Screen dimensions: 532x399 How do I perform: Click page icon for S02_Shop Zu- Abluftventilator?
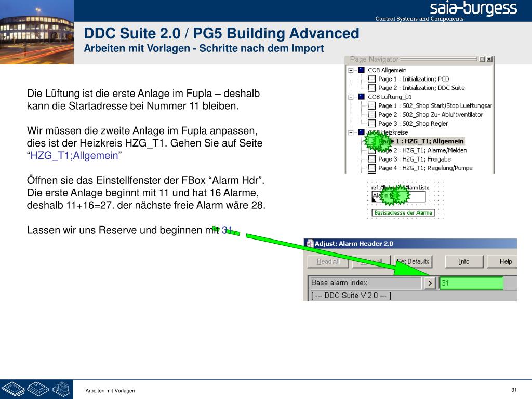point(372,115)
